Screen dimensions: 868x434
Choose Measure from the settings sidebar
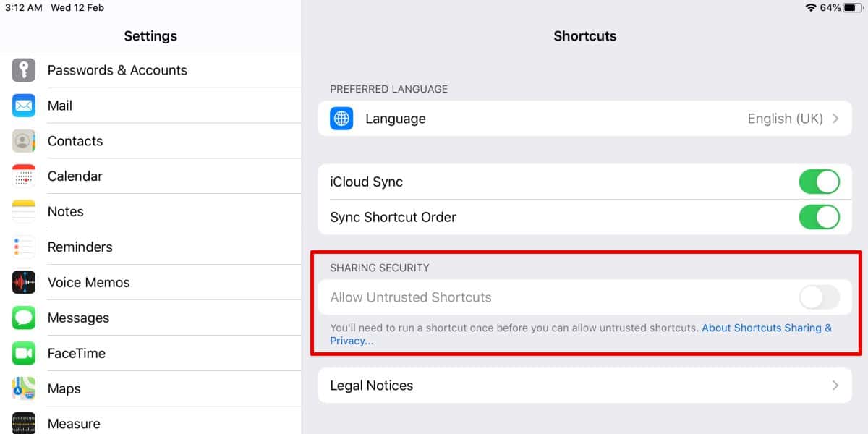74,424
